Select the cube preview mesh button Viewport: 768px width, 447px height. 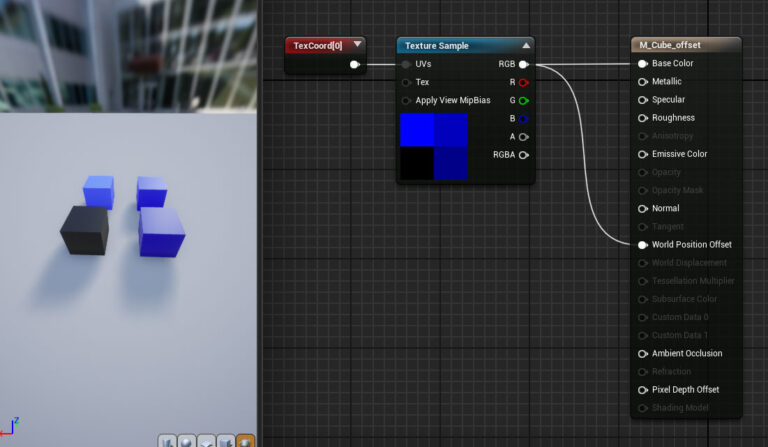(226, 441)
